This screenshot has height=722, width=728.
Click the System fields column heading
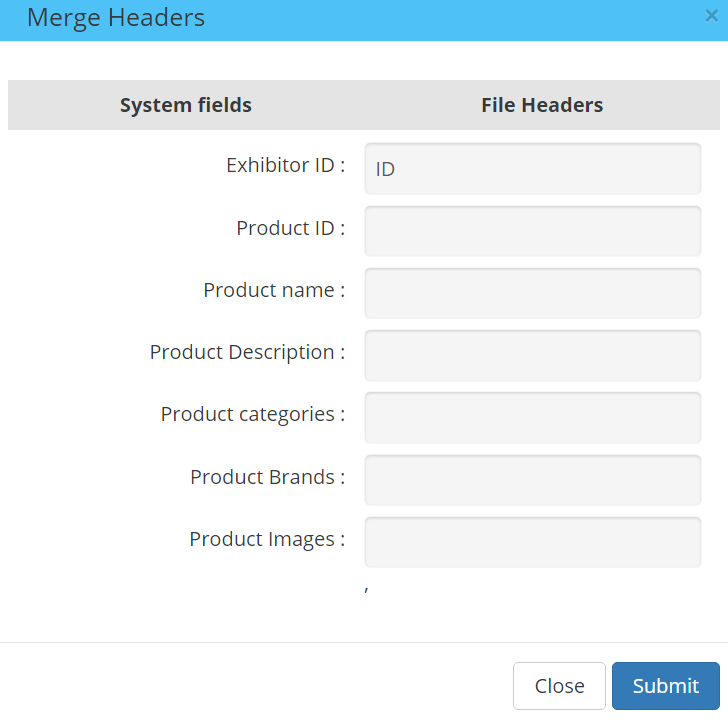coord(186,105)
